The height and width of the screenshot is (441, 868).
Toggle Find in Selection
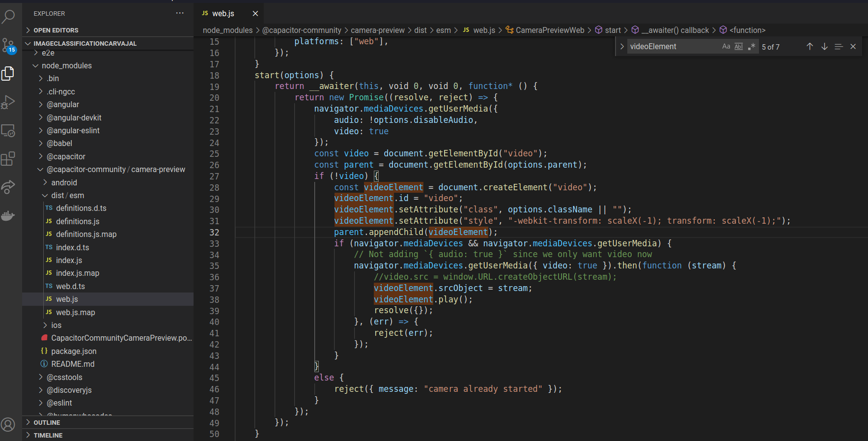tap(839, 46)
